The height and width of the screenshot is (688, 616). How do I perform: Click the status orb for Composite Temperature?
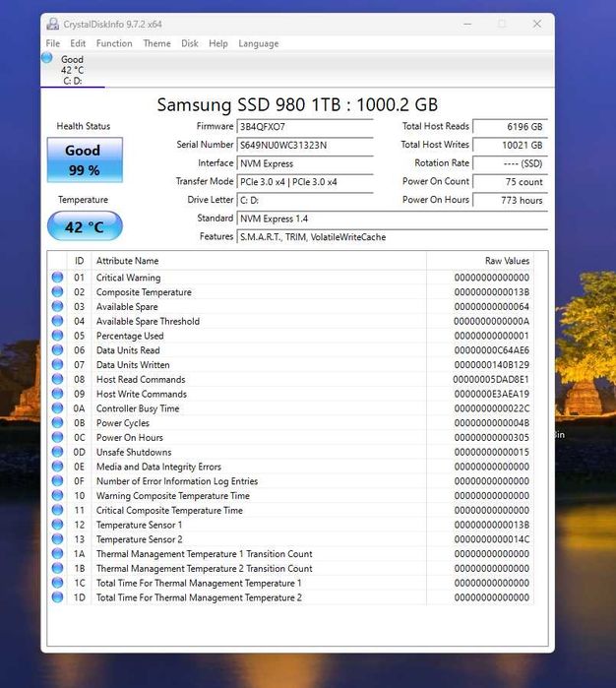(x=57, y=291)
